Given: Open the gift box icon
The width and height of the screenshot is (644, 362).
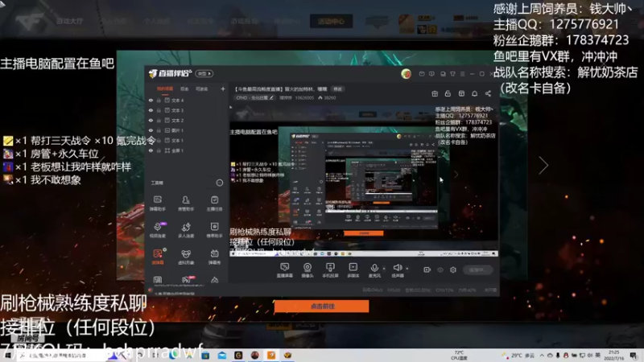Looking at the screenshot, I should click(435, 93).
